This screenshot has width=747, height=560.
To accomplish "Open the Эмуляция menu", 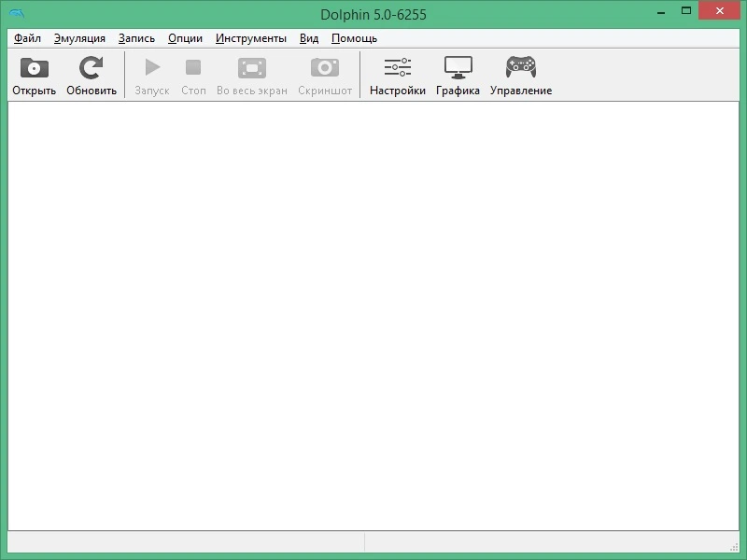I will coord(79,38).
